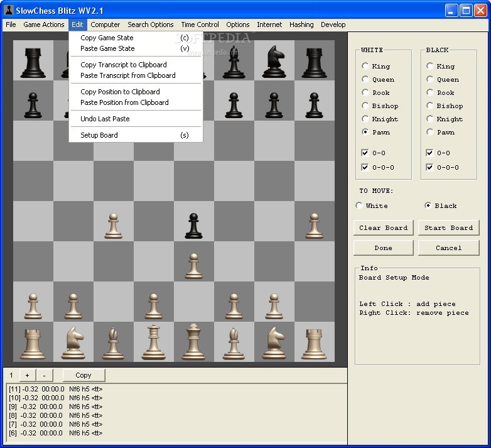Cancel board setup mode
Viewport: 491px width, 448px height.
448,248
